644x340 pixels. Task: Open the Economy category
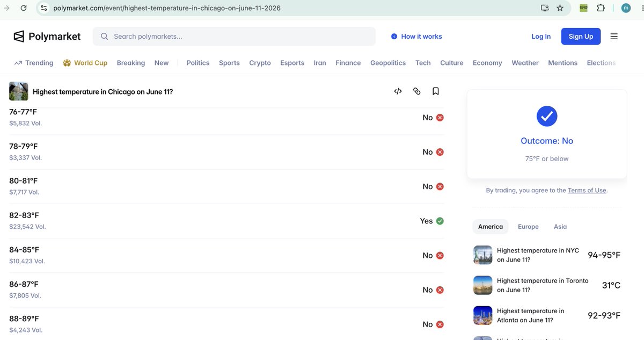(x=487, y=63)
